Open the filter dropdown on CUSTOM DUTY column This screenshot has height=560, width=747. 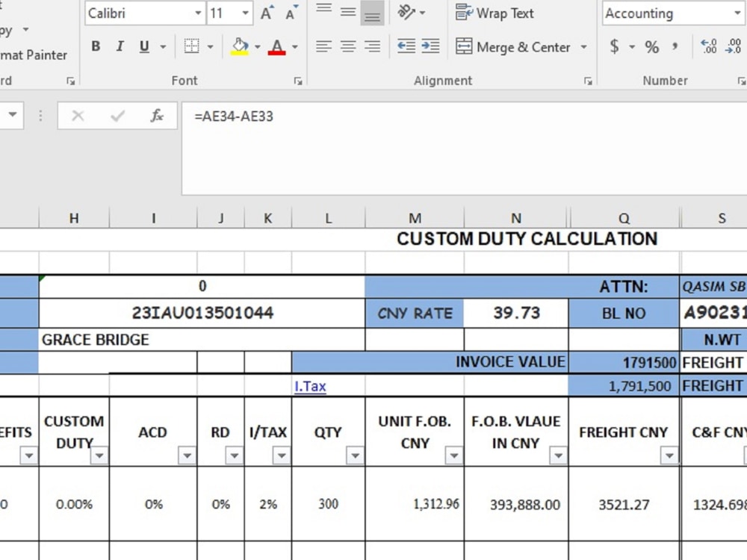[100, 455]
